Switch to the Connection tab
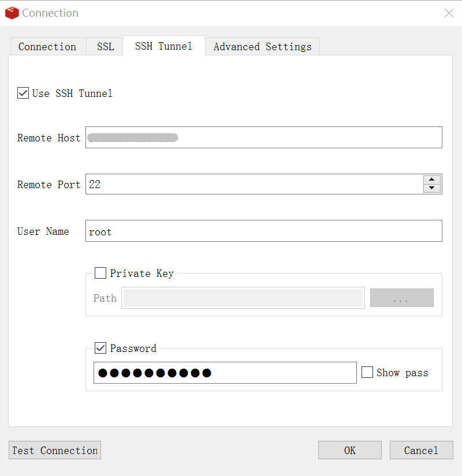 [x=47, y=47]
